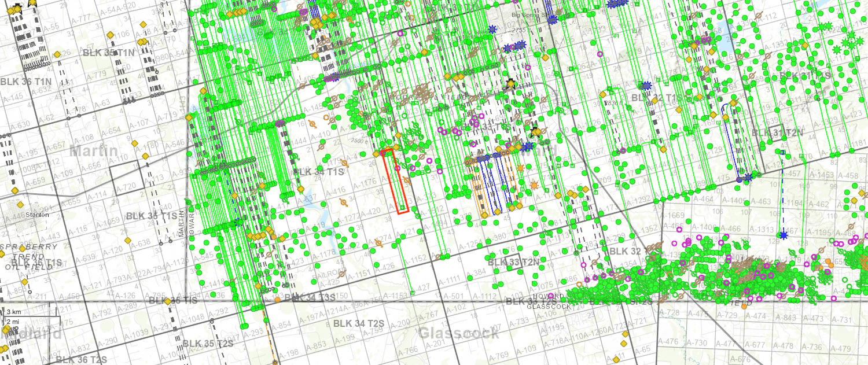Click yellow diamond near A-723 label
868x365 pixels.
pos(625,335)
